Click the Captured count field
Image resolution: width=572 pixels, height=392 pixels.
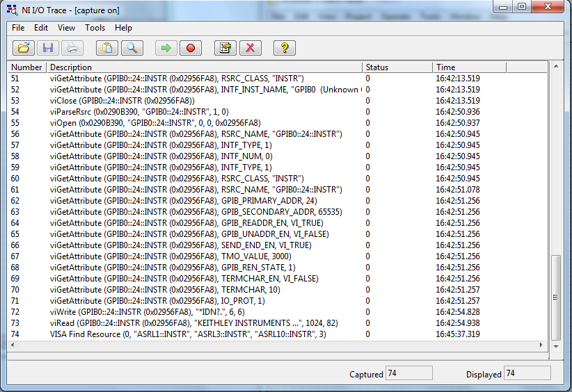point(409,373)
